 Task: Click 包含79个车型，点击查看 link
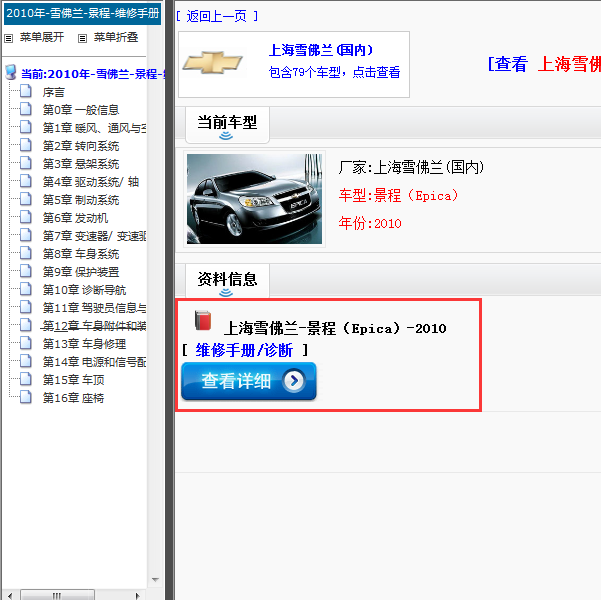click(335, 72)
